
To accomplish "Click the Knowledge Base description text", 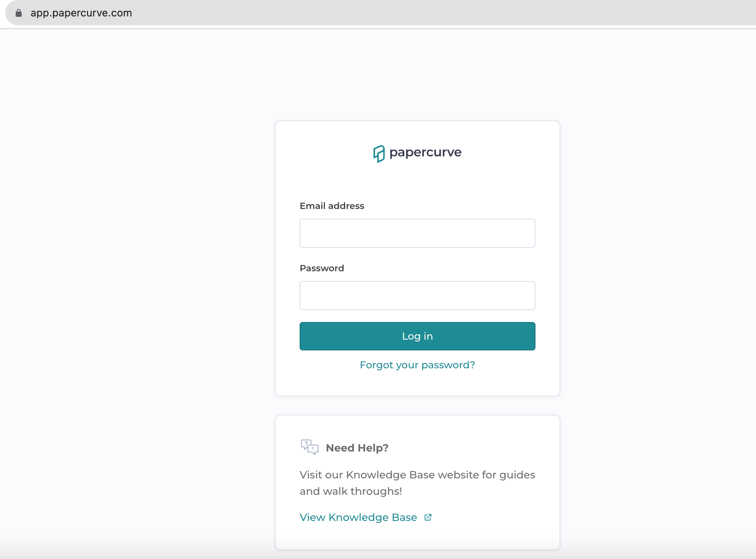I will pyautogui.click(x=417, y=483).
